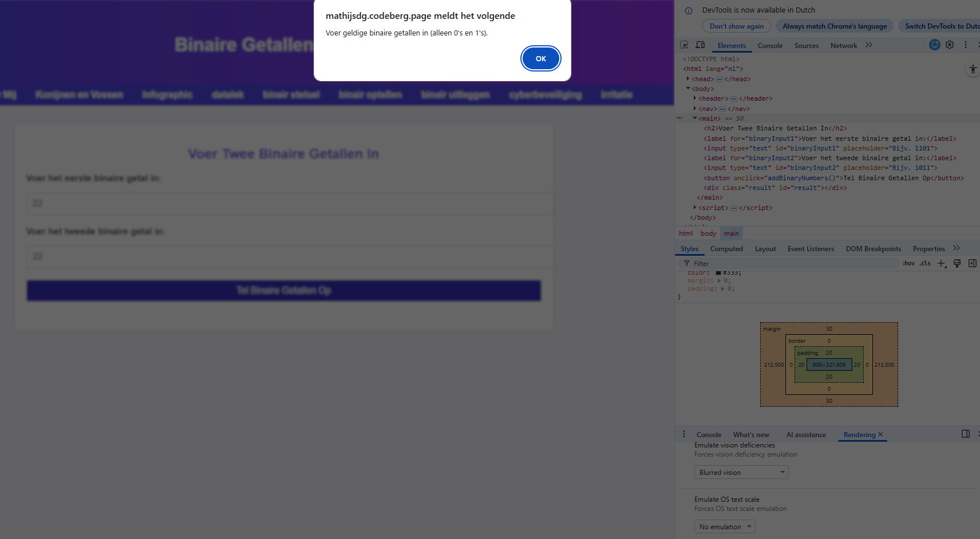Viewport: 980px width, 539px height.
Task: Click the second binary number input field
Action: click(x=290, y=256)
